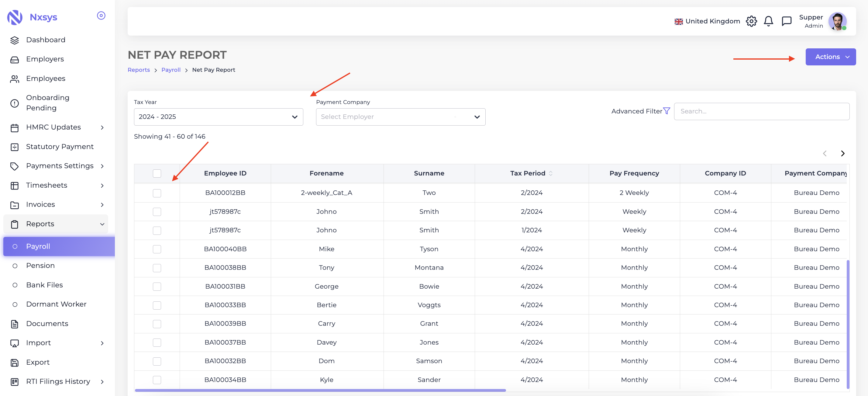The image size is (868, 396).
Task: Click the RTI Filings History icon
Action: point(15,381)
